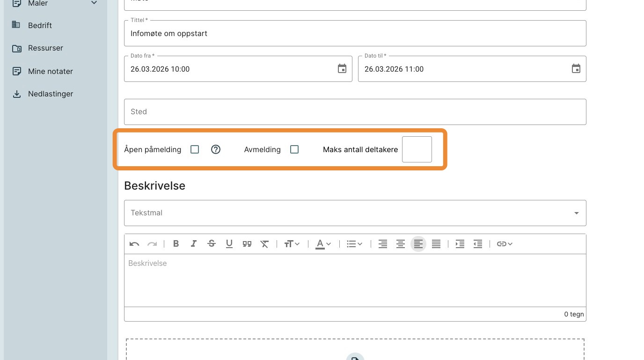Click help icon beside Åpen påmelding
Image resolution: width=644 pixels, height=360 pixels.
pyautogui.click(x=216, y=150)
